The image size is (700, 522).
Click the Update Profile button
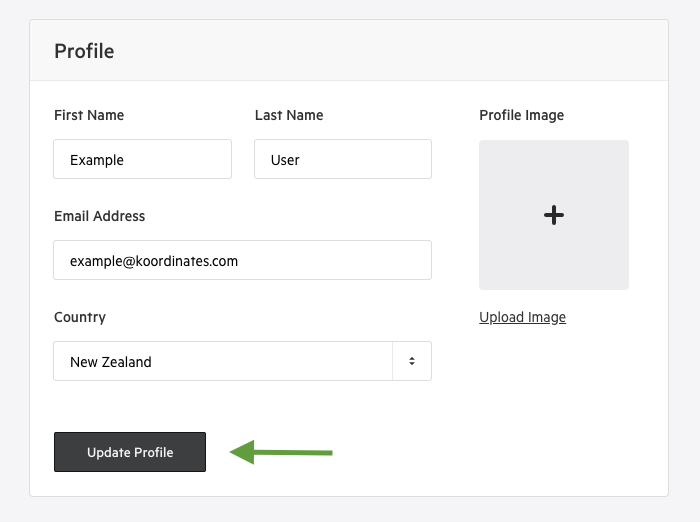click(130, 452)
